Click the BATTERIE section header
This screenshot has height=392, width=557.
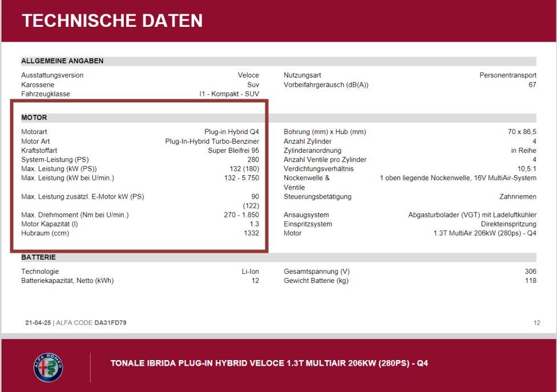tap(38, 257)
